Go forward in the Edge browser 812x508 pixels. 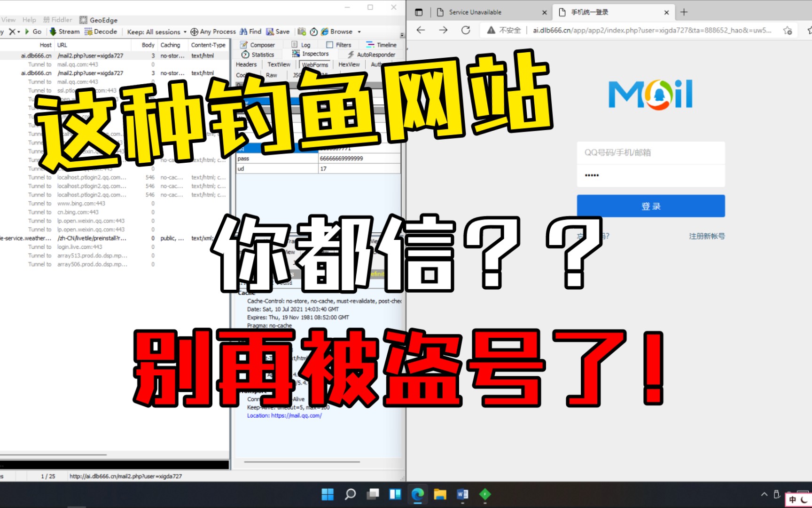[443, 30]
